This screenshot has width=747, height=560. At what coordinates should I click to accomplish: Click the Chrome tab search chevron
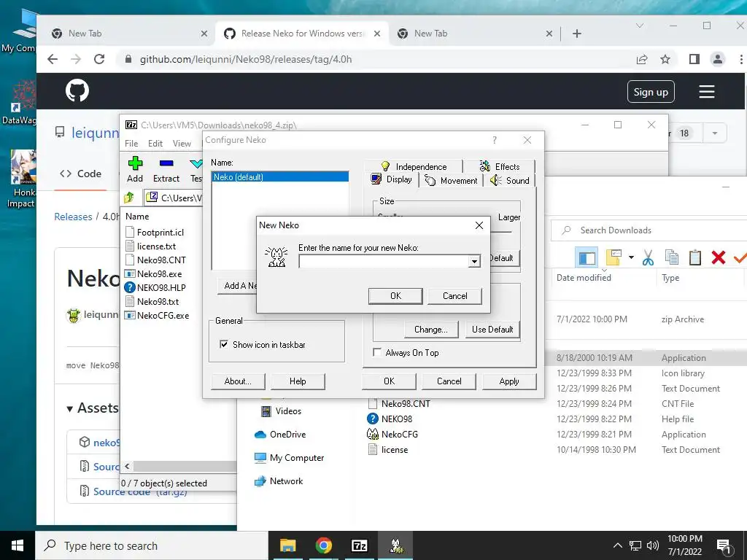(x=640, y=26)
